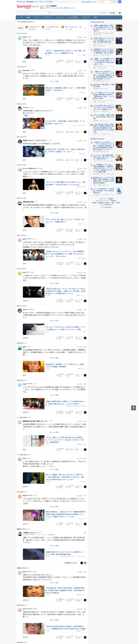Click the キーワードを入力 search field
Image resolution: width=138 pixels, height=644 pixels.
coord(32,13)
